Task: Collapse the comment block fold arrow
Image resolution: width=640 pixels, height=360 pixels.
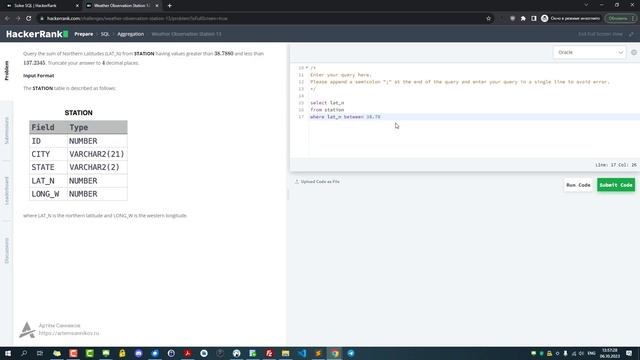Action: click(x=307, y=68)
